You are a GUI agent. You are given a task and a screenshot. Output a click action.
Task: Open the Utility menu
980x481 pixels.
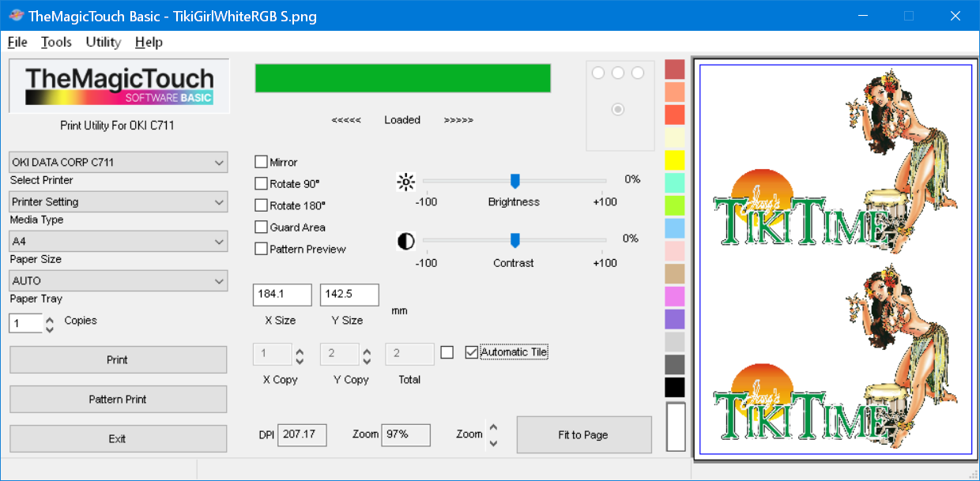coord(103,42)
